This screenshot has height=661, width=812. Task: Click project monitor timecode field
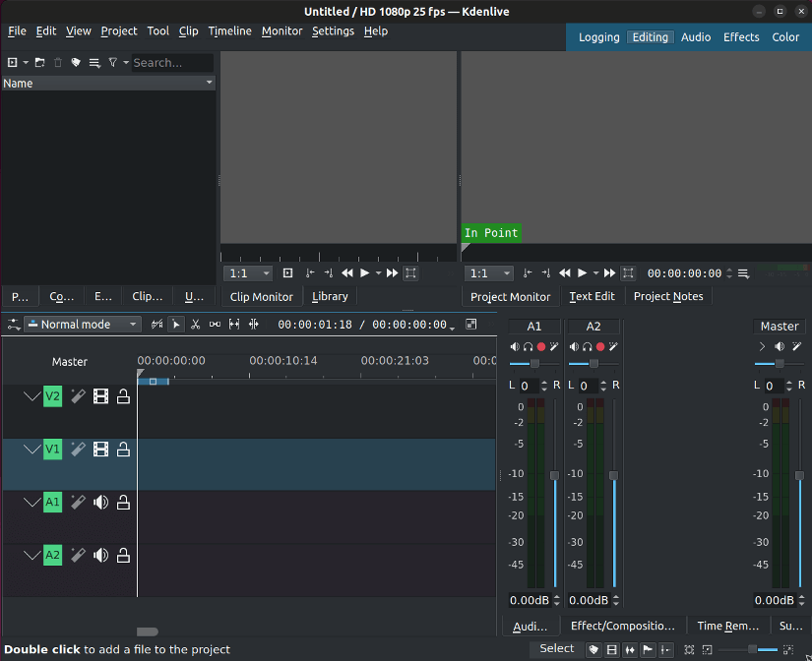(685, 273)
